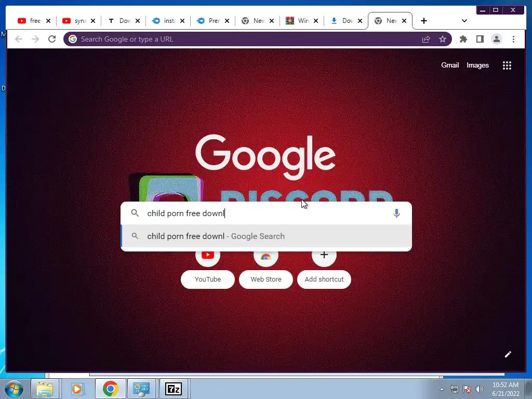Viewport: 532px width, 399px height.
Task: Switch to the 'Dov' tab with T icon
Action: (x=120, y=21)
